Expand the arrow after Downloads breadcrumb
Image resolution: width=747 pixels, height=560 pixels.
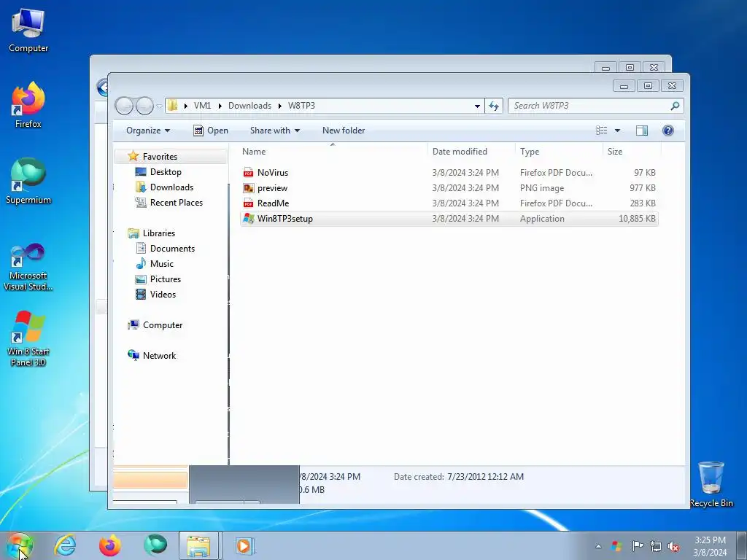(x=280, y=106)
